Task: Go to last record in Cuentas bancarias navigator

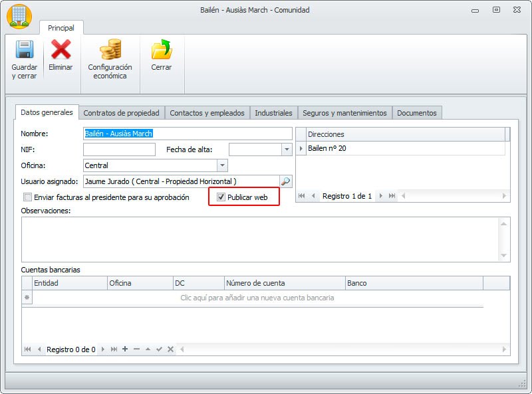Action: click(x=114, y=349)
